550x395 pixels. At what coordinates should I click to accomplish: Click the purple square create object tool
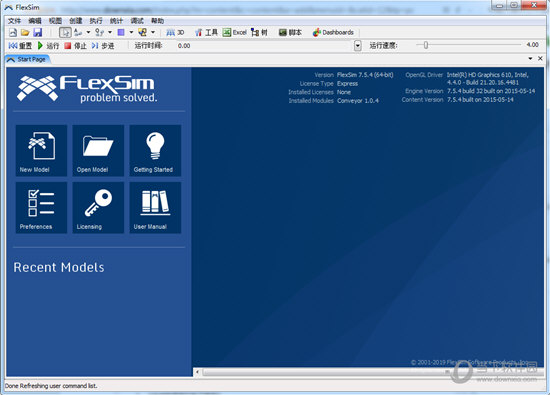121,33
